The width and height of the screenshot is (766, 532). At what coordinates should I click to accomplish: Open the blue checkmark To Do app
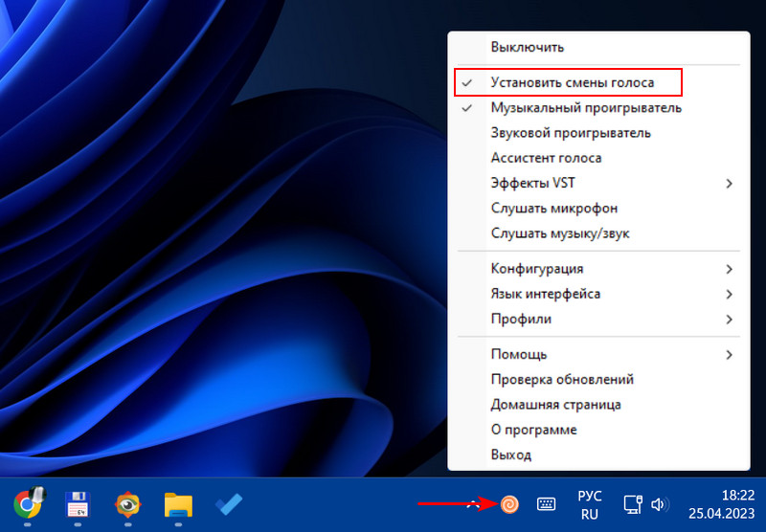[x=229, y=504]
